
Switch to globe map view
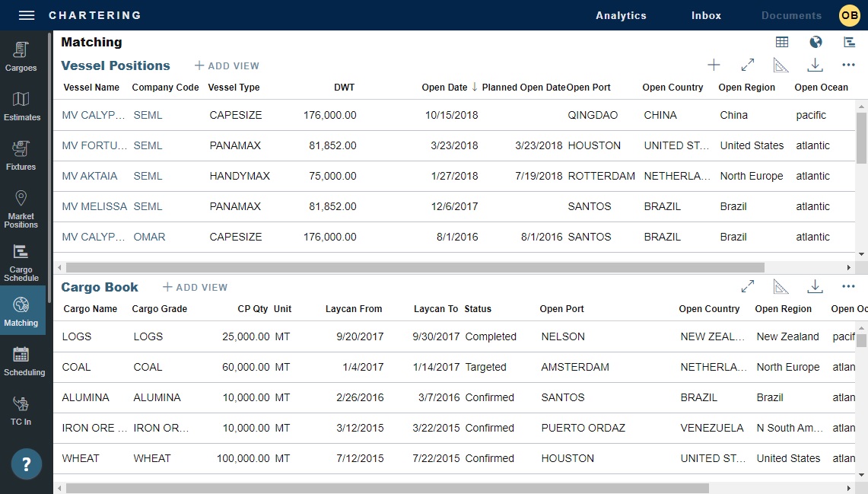[x=816, y=43]
